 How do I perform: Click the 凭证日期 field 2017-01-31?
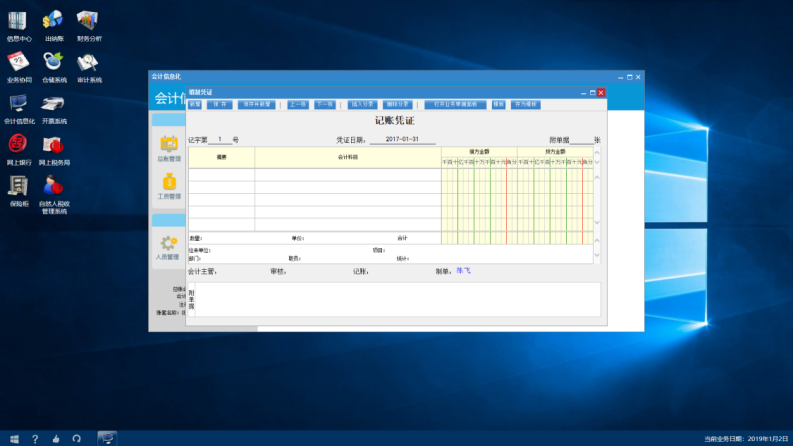pyautogui.click(x=402, y=140)
